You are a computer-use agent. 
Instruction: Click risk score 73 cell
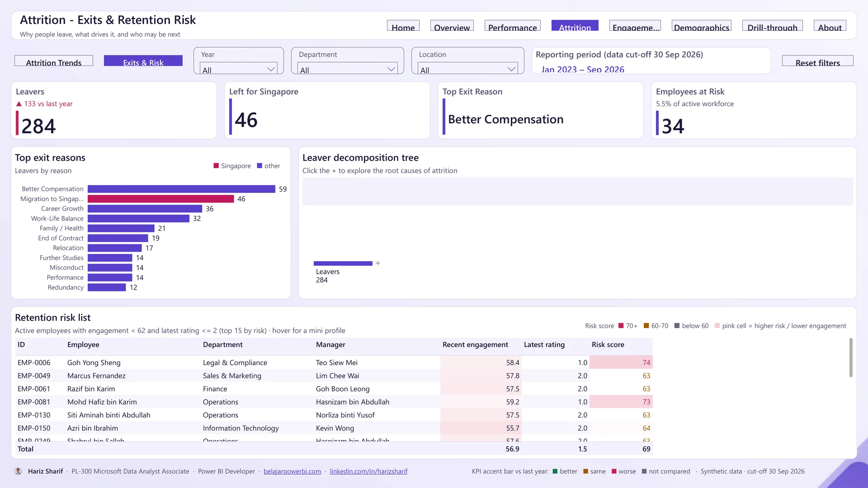pos(621,402)
